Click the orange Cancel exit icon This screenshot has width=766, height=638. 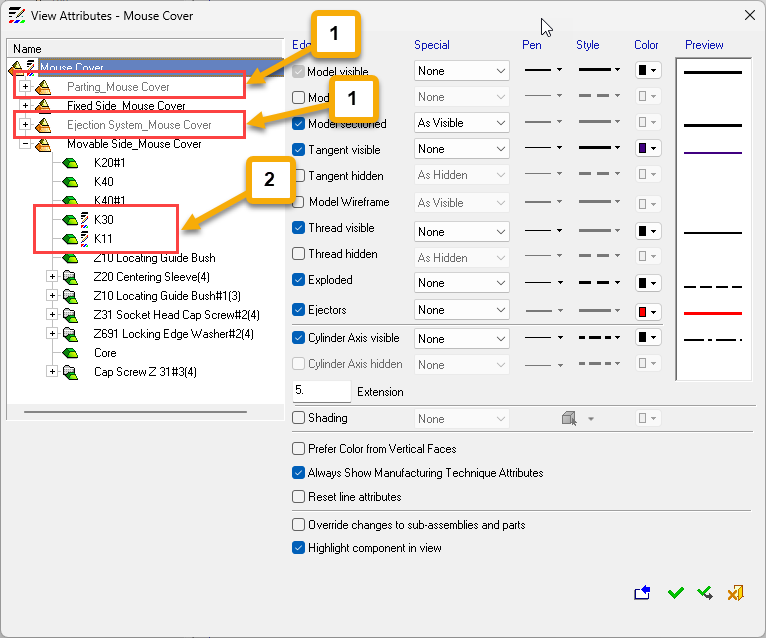[735, 593]
